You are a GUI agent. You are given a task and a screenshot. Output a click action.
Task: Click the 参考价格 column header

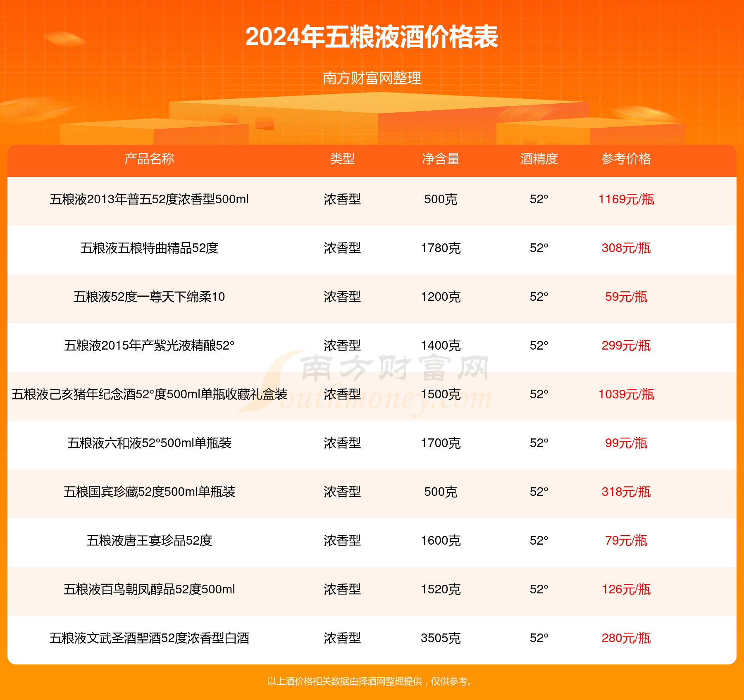pos(626,159)
